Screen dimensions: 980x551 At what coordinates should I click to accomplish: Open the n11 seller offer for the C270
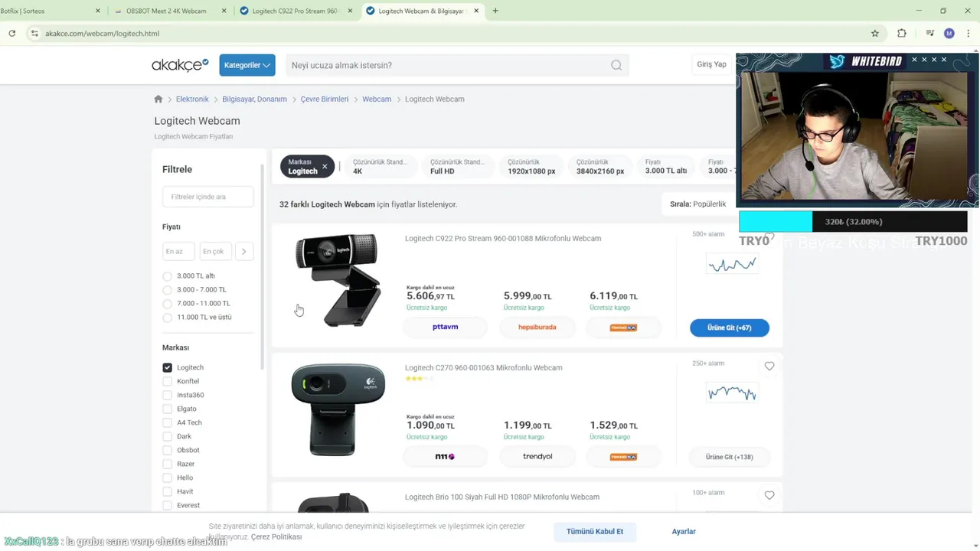point(445,456)
